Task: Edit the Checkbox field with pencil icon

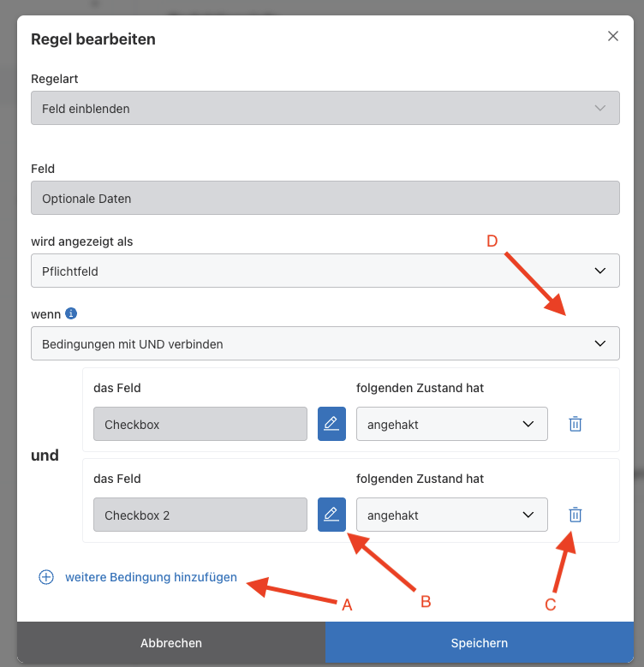Action: (x=331, y=424)
